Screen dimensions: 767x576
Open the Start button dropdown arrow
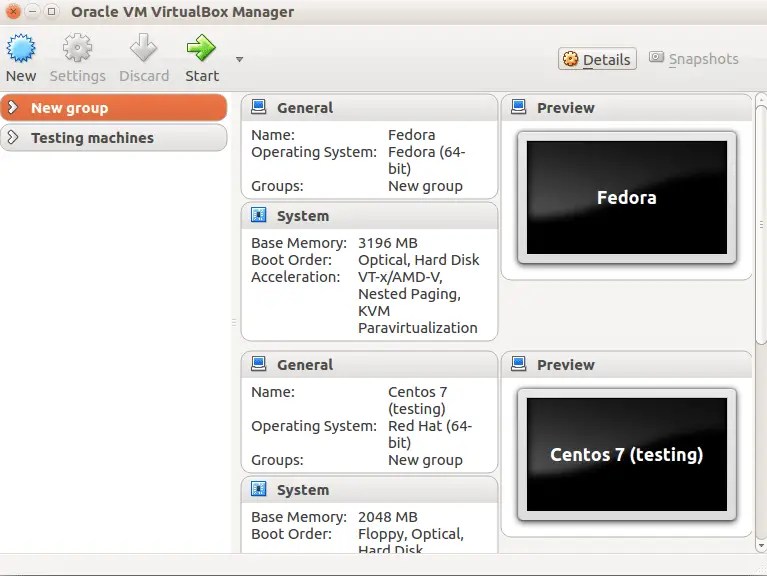(x=239, y=60)
